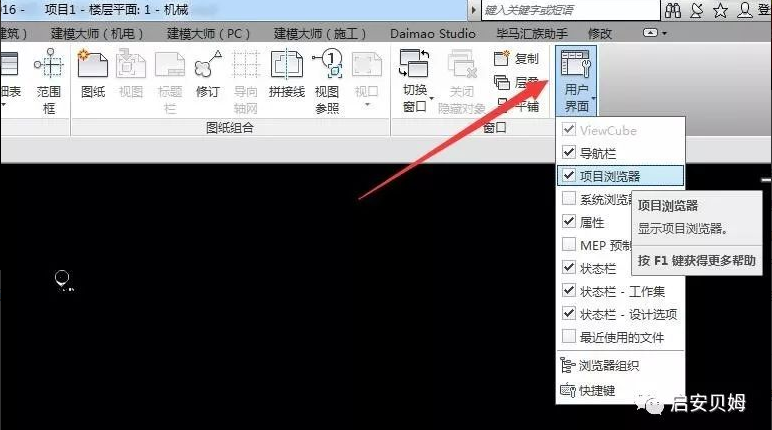
Task: Click the user sign-in icon
Action: click(744, 10)
